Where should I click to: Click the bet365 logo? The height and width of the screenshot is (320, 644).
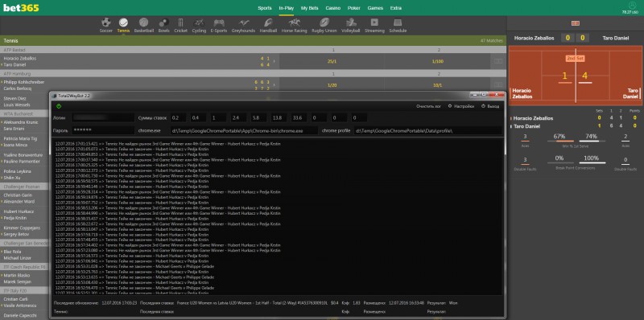[x=21, y=7]
